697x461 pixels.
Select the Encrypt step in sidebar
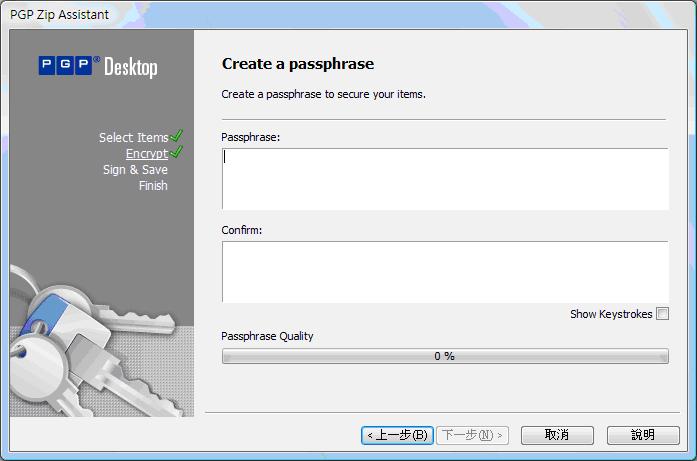(146, 154)
